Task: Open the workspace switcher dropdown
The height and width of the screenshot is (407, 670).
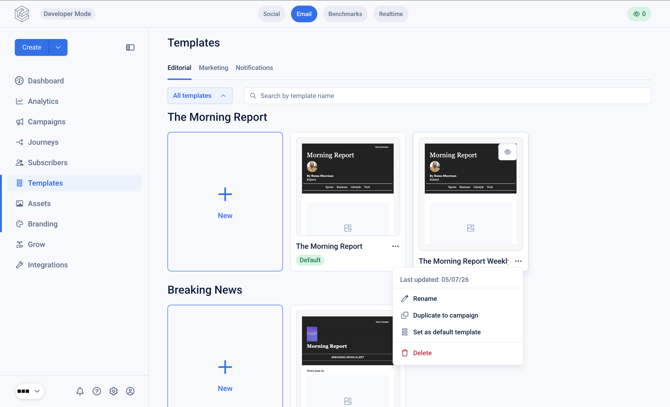Action: (x=29, y=391)
